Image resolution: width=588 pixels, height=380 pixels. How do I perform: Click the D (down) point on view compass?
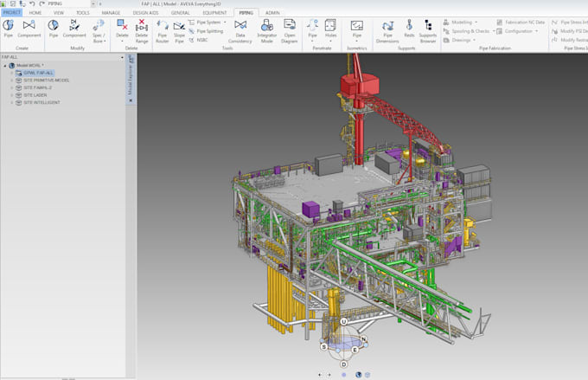tap(343, 364)
